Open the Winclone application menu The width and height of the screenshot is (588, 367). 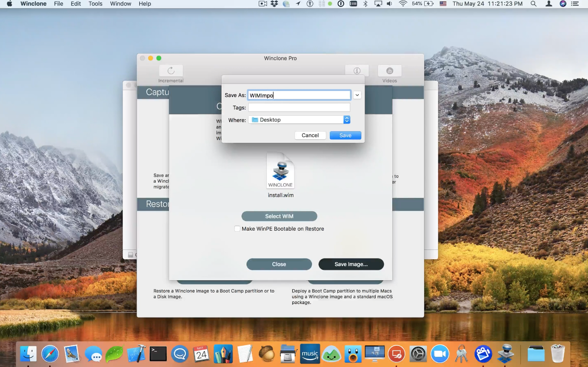pyautogui.click(x=34, y=4)
